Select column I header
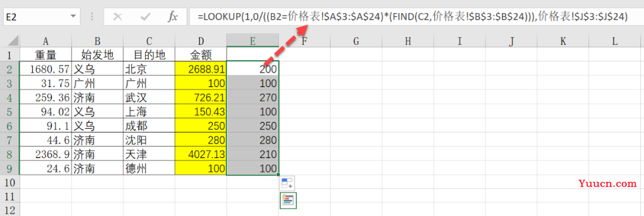Screen dimensions: 644x216 tap(460, 41)
